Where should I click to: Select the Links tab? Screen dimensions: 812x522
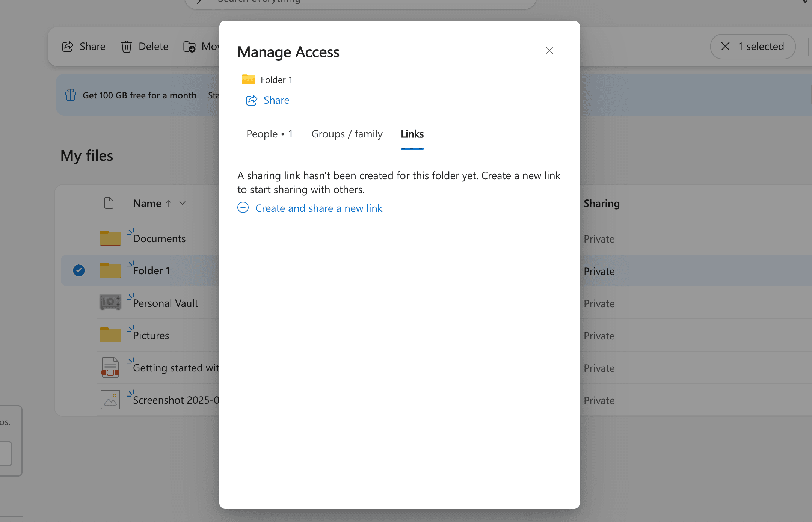point(412,134)
